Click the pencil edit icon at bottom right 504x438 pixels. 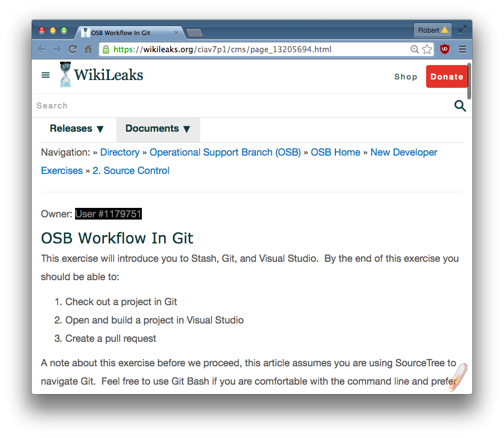(458, 377)
